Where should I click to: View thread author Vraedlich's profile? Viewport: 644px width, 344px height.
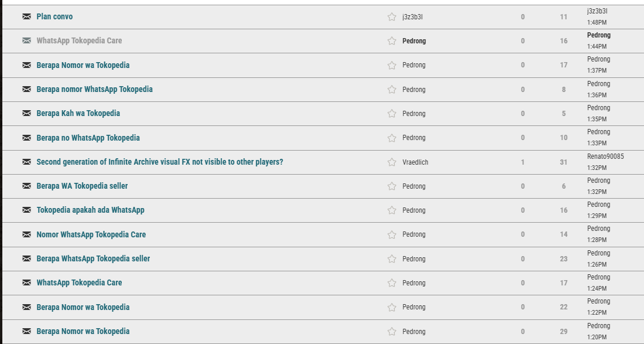(x=415, y=162)
